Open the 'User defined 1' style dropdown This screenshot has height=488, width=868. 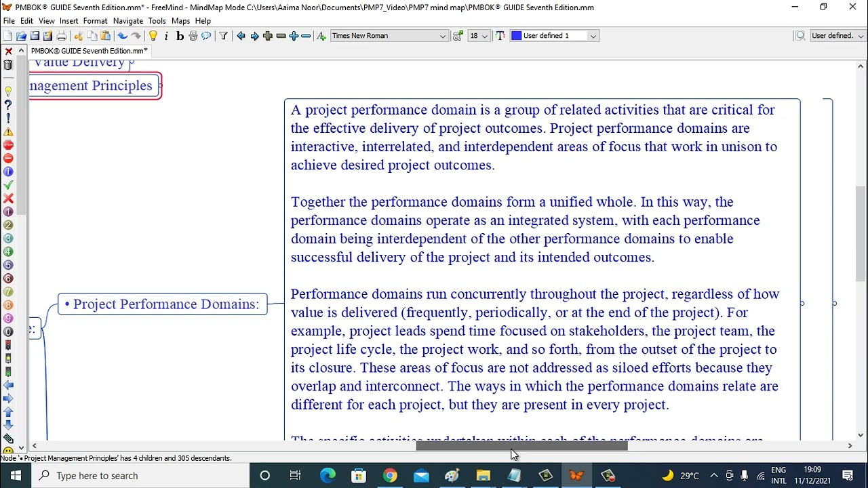pyautogui.click(x=554, y=36)
